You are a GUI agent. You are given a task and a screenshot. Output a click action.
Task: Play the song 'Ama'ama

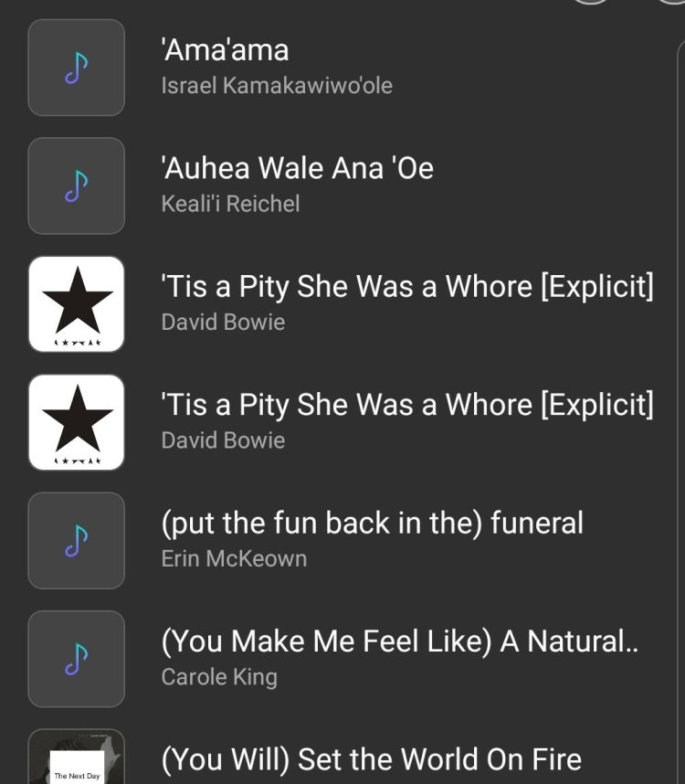(225, 50)
